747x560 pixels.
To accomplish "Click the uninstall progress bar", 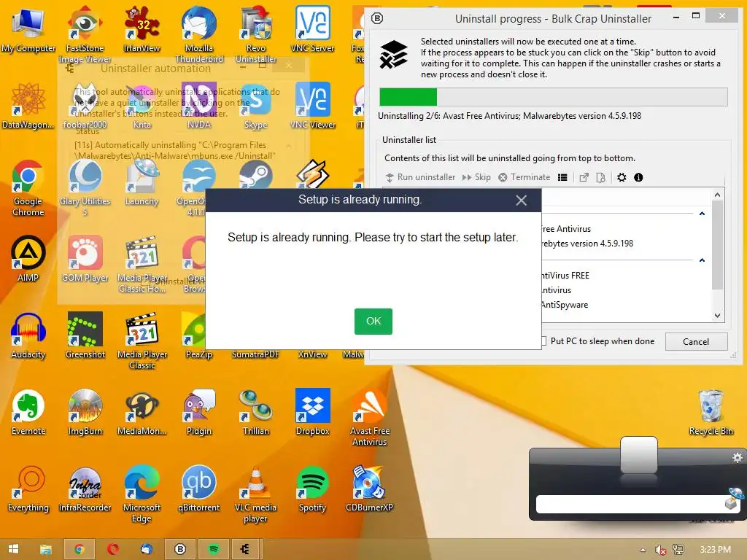I will (553, 97).
